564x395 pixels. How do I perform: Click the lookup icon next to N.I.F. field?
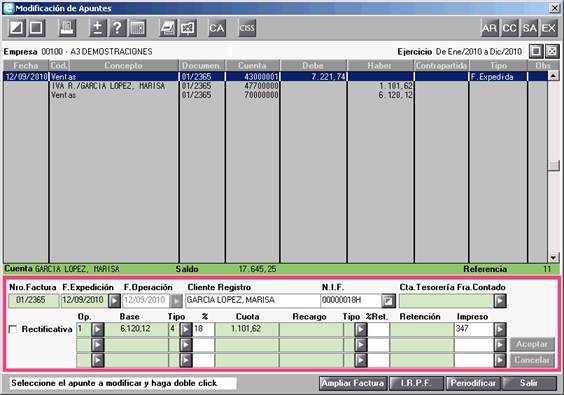coord(388,301)
